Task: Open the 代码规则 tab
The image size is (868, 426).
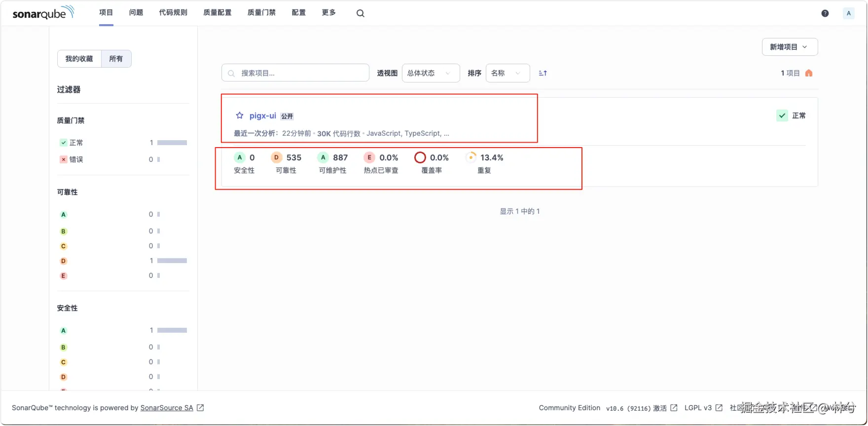Action: pyautogui.click(x=173, y=12)
